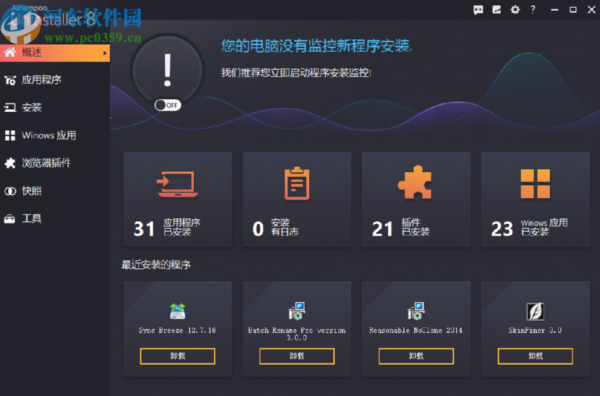Open settings gear icon
600x396 pixels.
click(515, 10)
